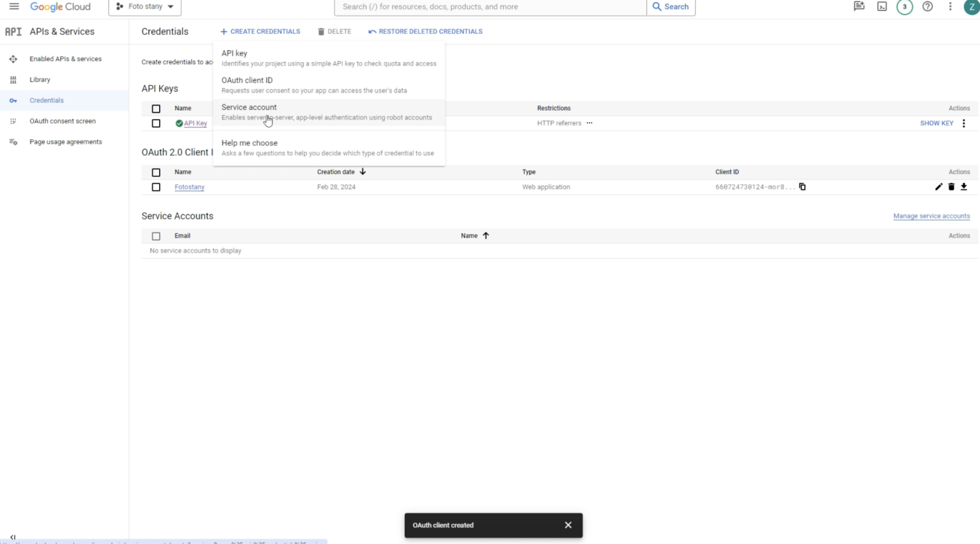Viewport: 980px width, 544px height.
Task: Delete the Fotostany OAuth client
Action: (x=951, y=187)
